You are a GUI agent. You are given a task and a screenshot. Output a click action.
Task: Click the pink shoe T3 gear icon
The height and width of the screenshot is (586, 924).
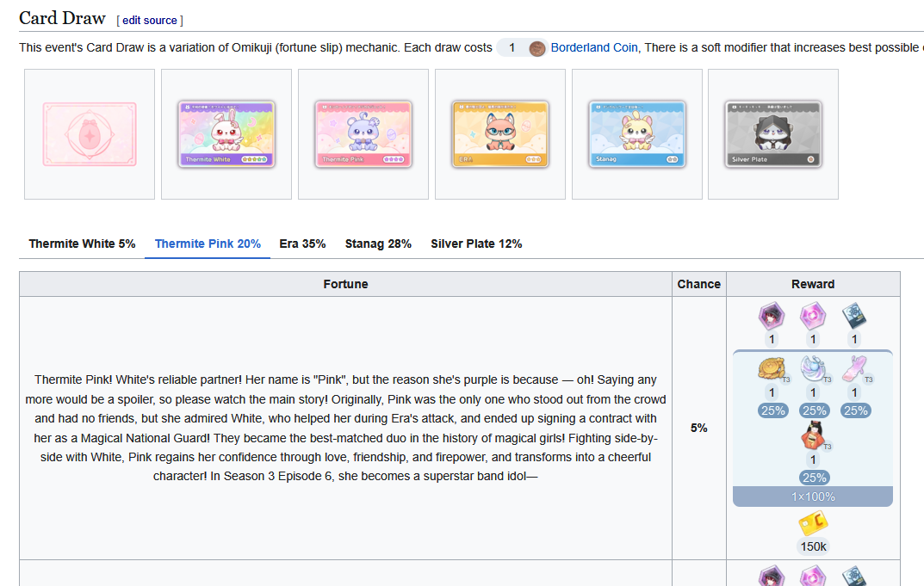(854, 369)
